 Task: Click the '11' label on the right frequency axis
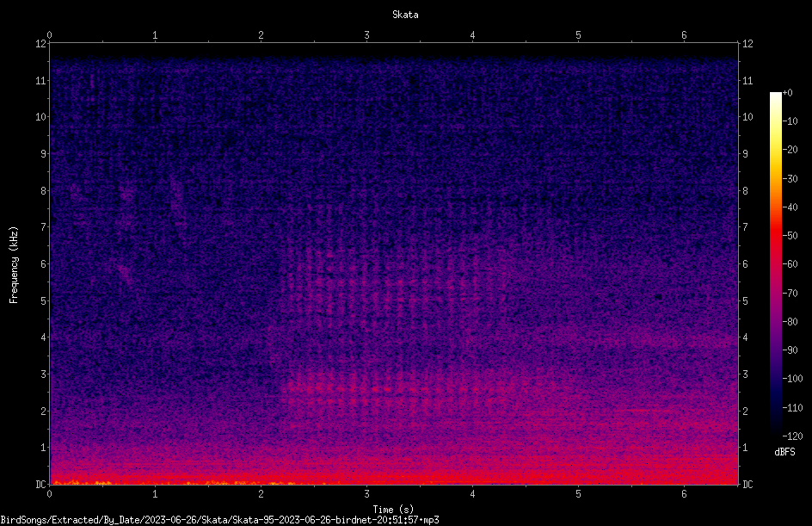pos(747,80)
